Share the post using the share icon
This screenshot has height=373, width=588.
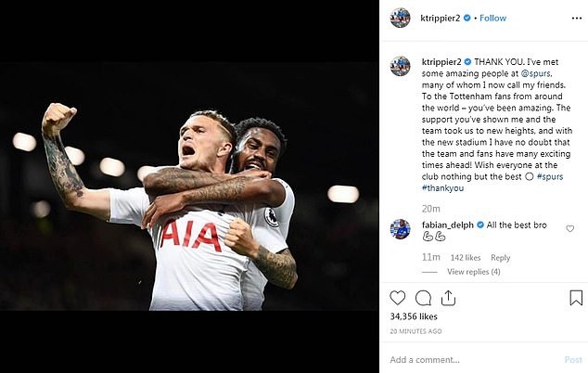click(448, 298)
